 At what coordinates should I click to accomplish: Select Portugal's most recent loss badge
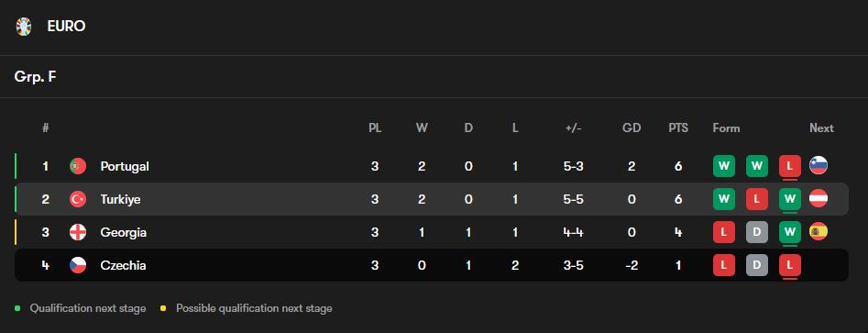click(x=789, y=166)
